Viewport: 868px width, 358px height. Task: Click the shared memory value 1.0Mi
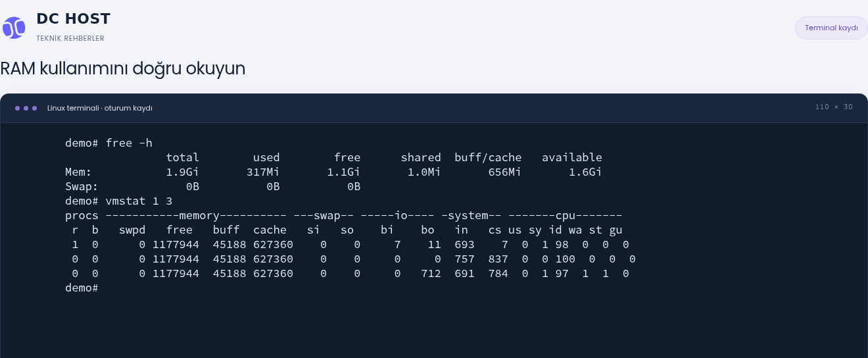[x=424, y=172]
